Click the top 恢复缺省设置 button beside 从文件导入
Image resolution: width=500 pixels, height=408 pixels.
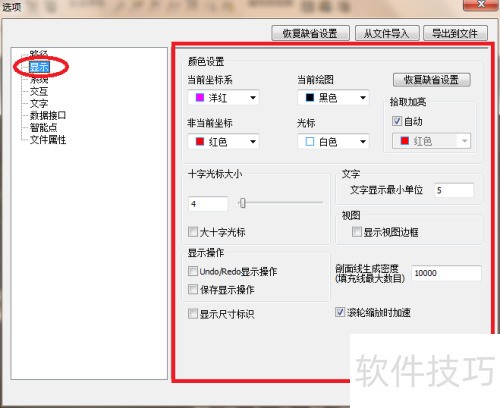click(310, 33)
